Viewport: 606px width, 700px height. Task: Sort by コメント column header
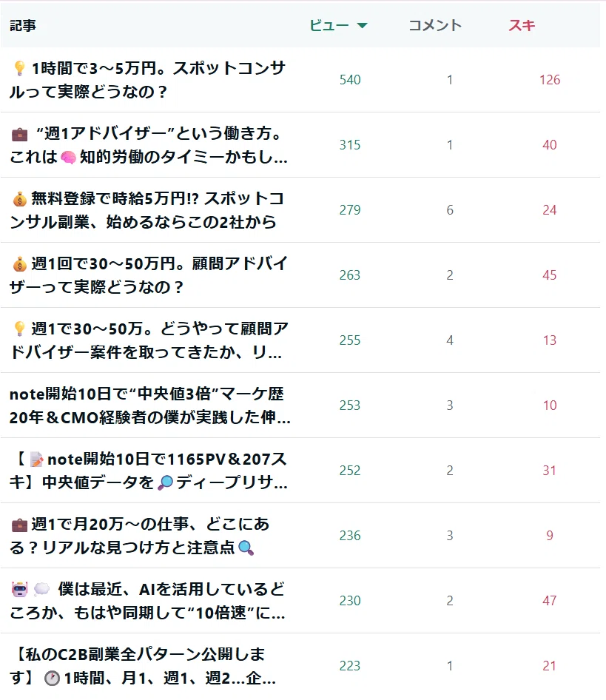coord(435,25)
